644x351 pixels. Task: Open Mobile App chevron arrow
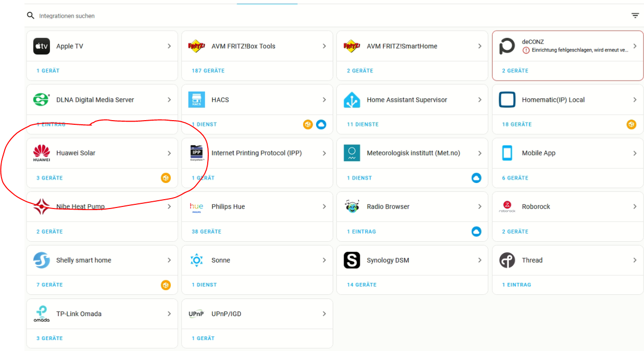click(635, 153)
